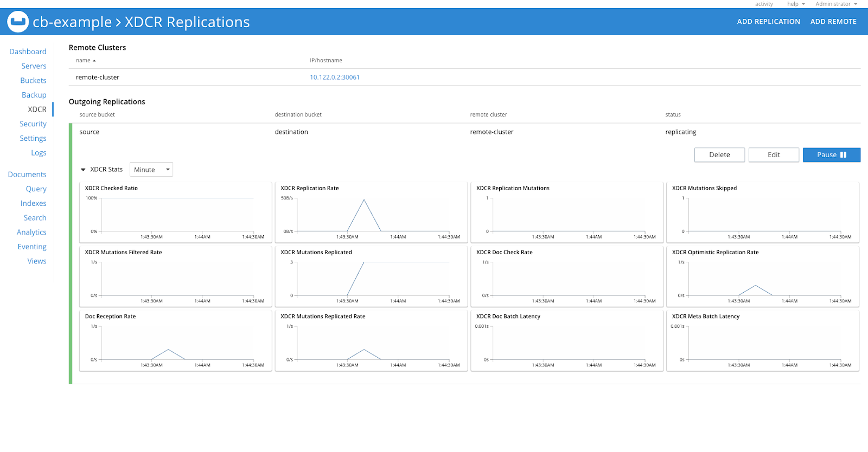Open the Servers page
Screen dimensions: 868x452
pyautogui.click(x=34, y=66)
